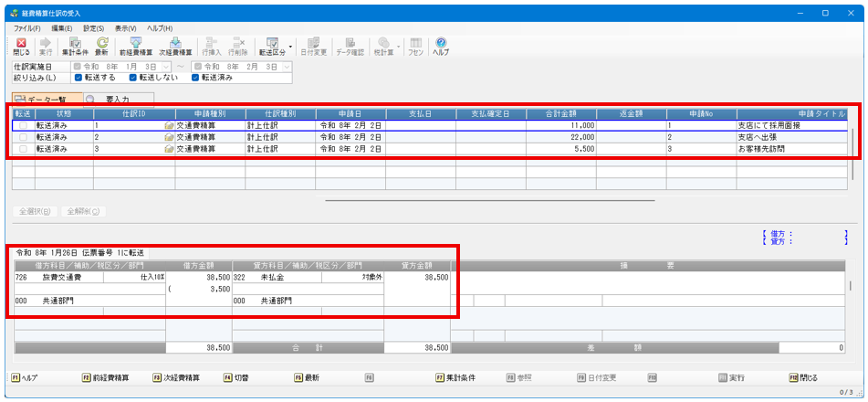
Task: Click the 転送区分 toolbar icon
Action: tap(272, 47)
